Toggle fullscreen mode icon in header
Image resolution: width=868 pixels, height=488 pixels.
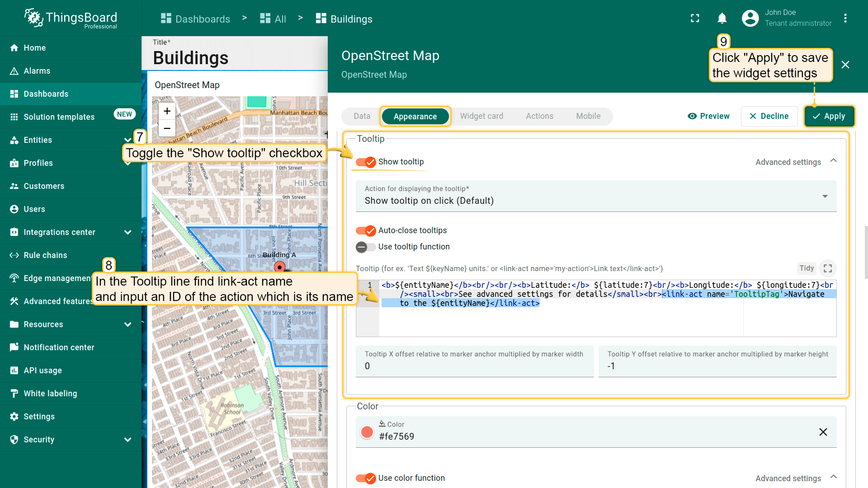[x=695, y=19]
